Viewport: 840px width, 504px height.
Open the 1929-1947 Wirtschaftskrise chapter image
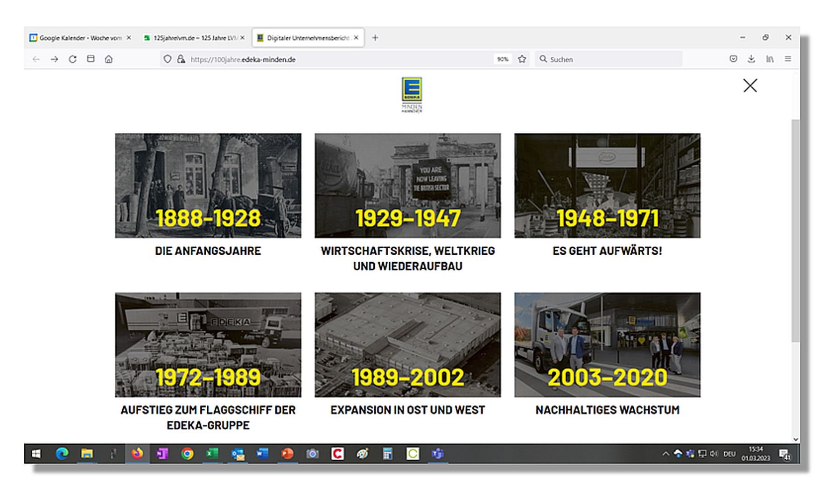pyautogui.click(x=407, y=186)
